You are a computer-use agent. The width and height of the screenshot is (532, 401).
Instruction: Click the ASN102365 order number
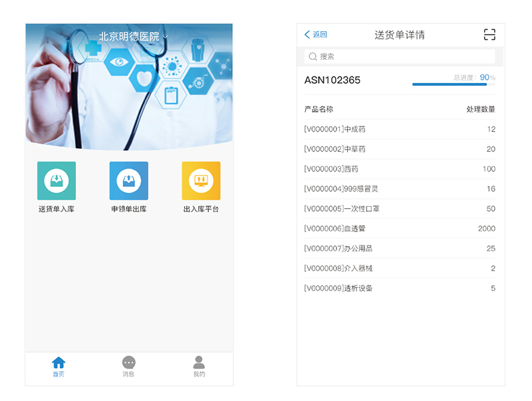[x=332, y=80]
